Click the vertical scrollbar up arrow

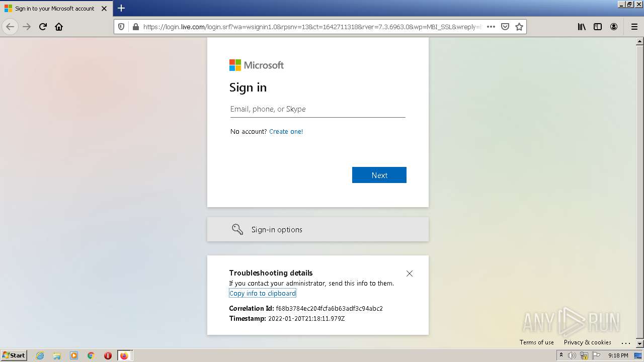[640, 41]
